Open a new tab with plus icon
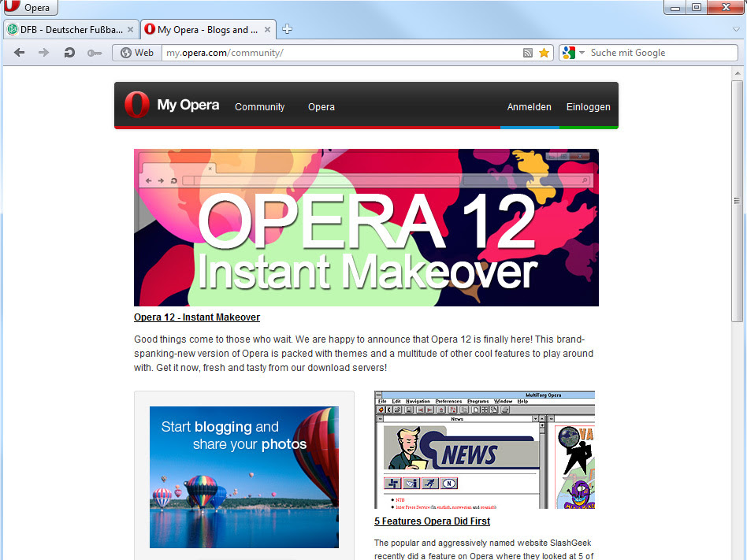This screenshot has height=560, width=747. [x=287, y=29]
